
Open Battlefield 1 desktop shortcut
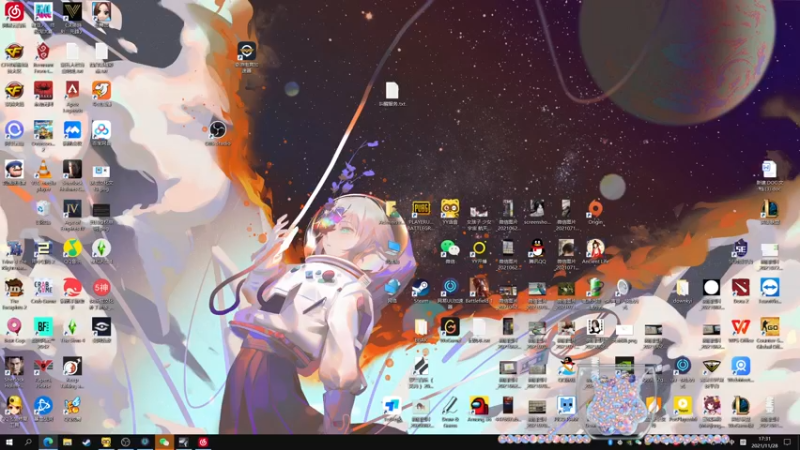pyautogui.click(x=479, y=288)
